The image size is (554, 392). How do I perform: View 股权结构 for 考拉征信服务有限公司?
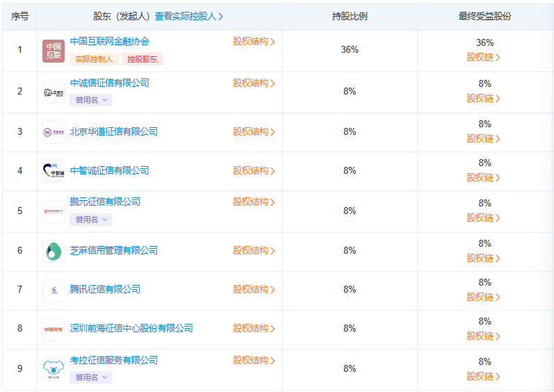(x=254, y=360)
